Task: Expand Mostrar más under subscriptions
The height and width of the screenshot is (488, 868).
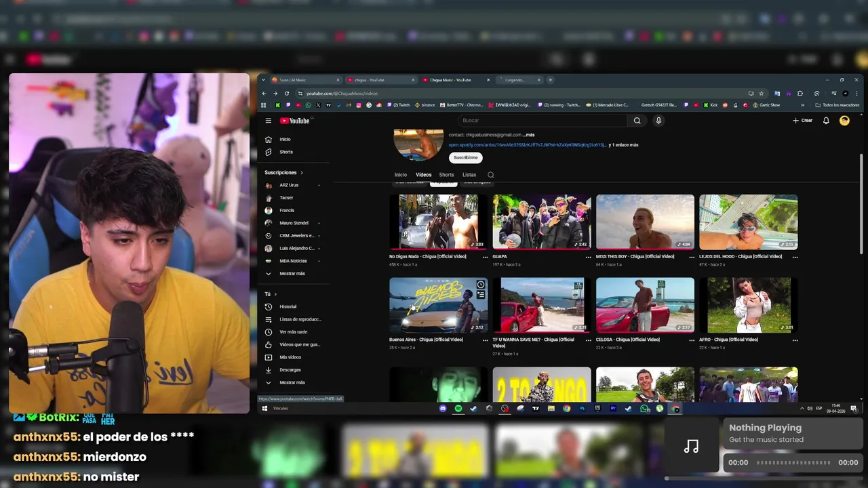Action: coord(293,274)
